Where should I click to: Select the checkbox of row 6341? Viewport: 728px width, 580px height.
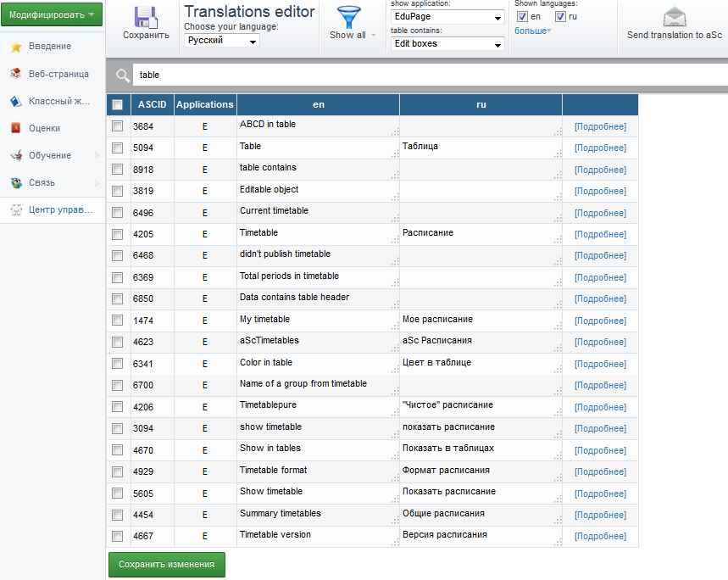click(118, 363)
